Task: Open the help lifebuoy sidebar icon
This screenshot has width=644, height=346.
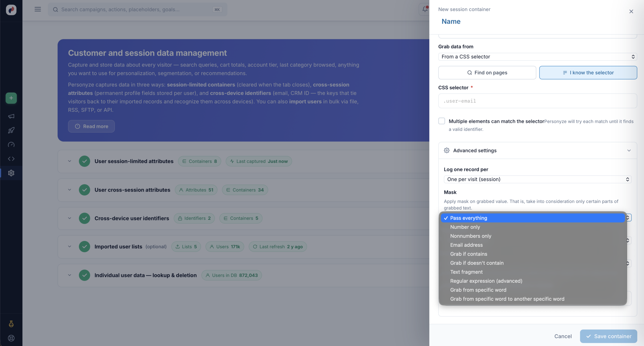Action: 11,338
